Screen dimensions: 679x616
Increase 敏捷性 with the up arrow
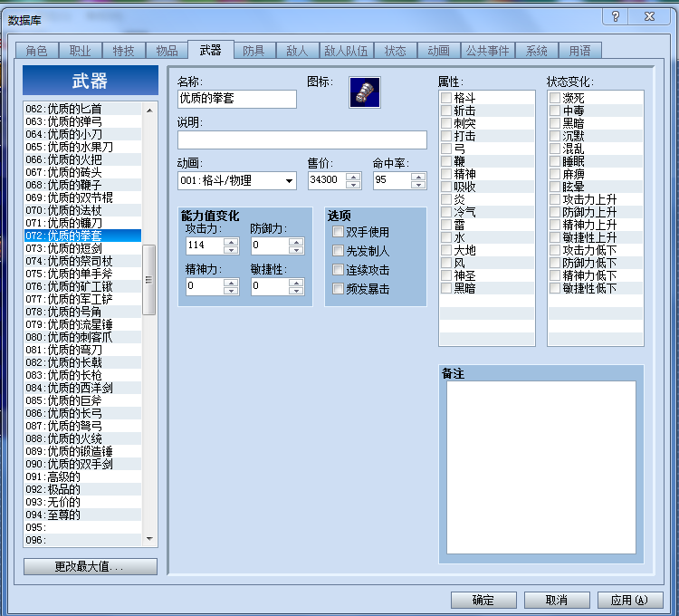click(296, 283)
